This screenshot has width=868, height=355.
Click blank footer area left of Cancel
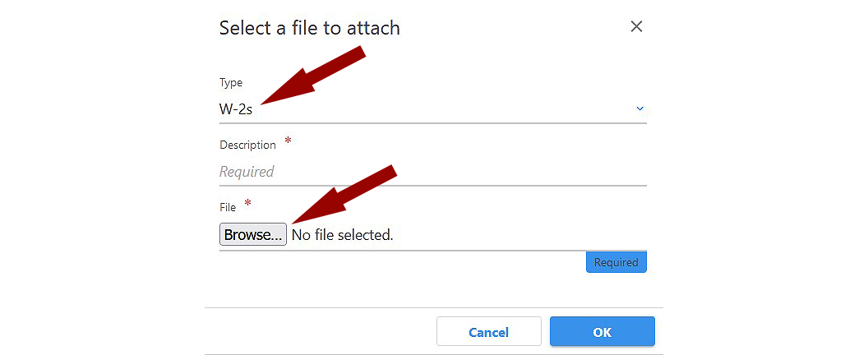(321, 332)
